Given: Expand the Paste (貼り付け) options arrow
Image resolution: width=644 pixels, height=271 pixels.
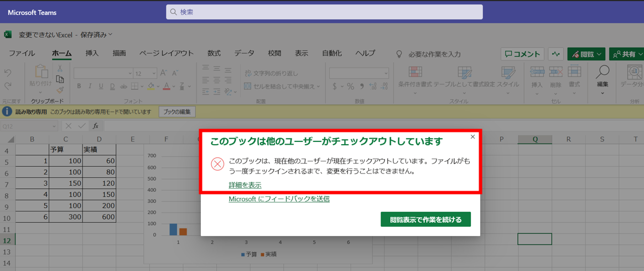Looking at the screenshot, I should [x=40, y=92].
